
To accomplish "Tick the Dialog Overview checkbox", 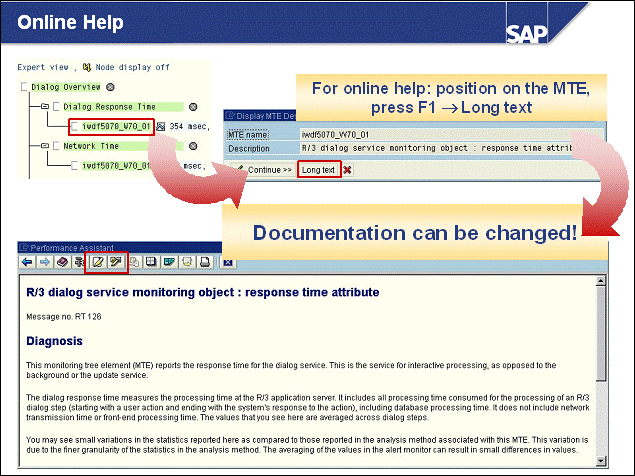I will [23, 87].
